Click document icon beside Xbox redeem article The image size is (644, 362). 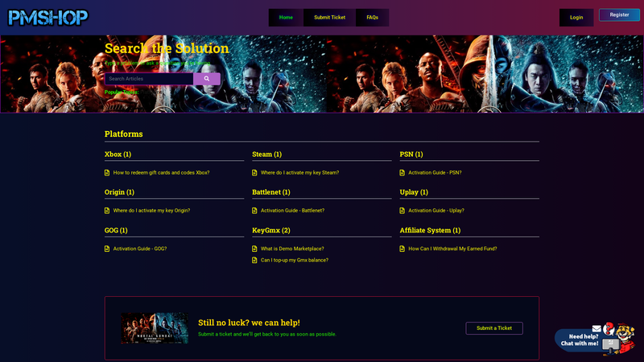click(x=107, y=173)
